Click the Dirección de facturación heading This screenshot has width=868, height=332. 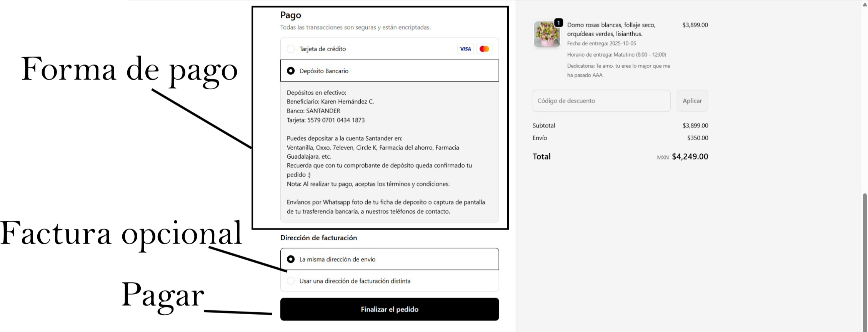318,238
